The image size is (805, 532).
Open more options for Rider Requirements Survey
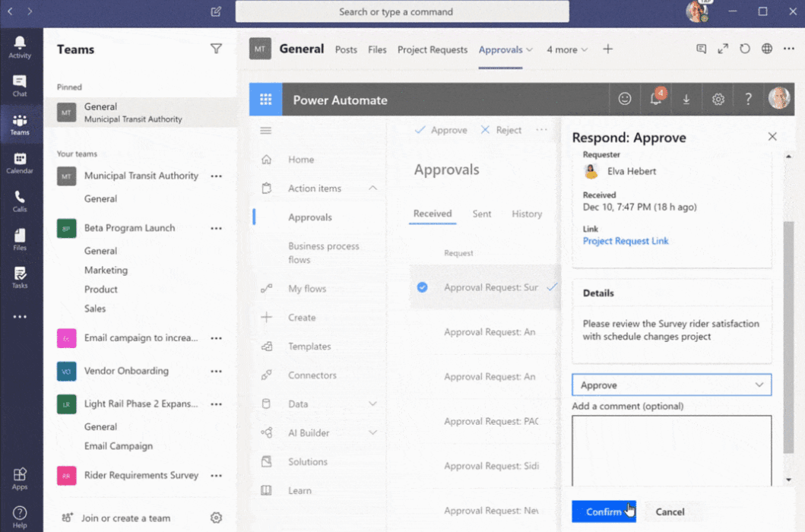click(x=216, y=476)
